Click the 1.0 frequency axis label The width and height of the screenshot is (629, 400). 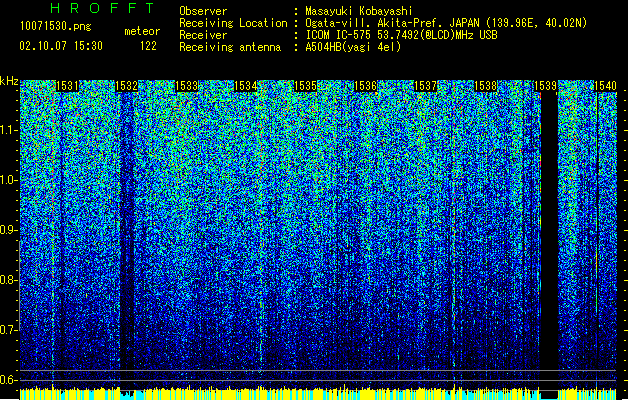coord(8,180)
